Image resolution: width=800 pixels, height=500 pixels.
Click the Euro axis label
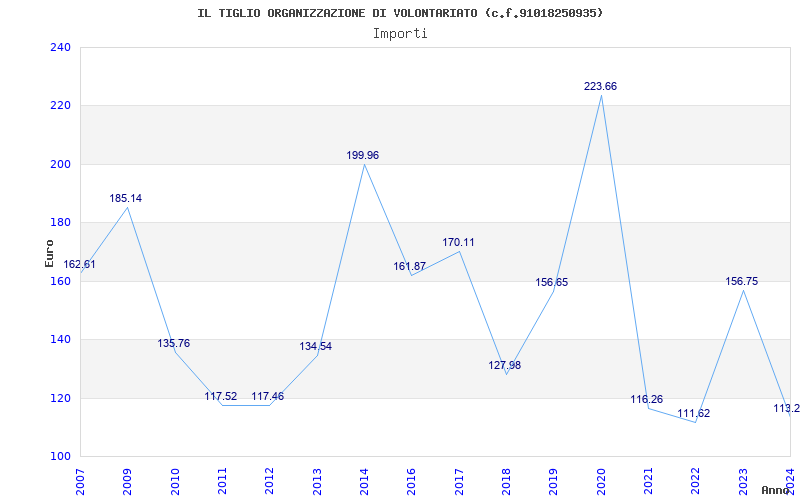click(x=49, y=253)
